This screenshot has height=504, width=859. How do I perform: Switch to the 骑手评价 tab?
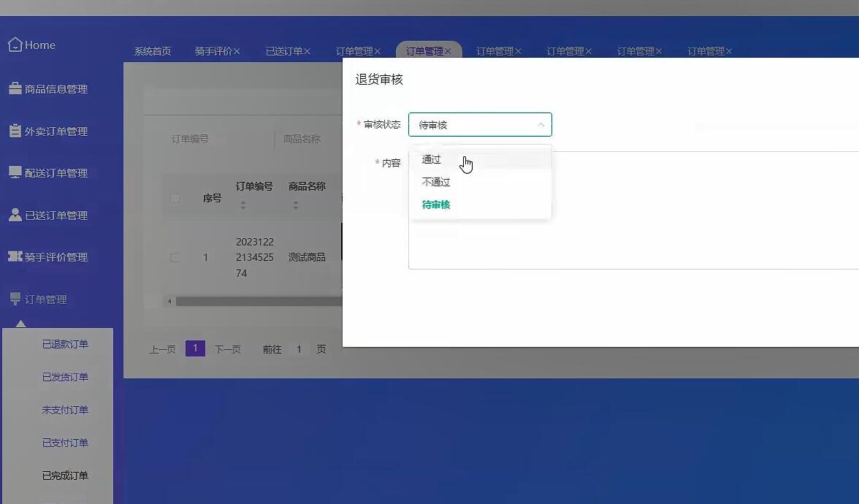[213, 51]
